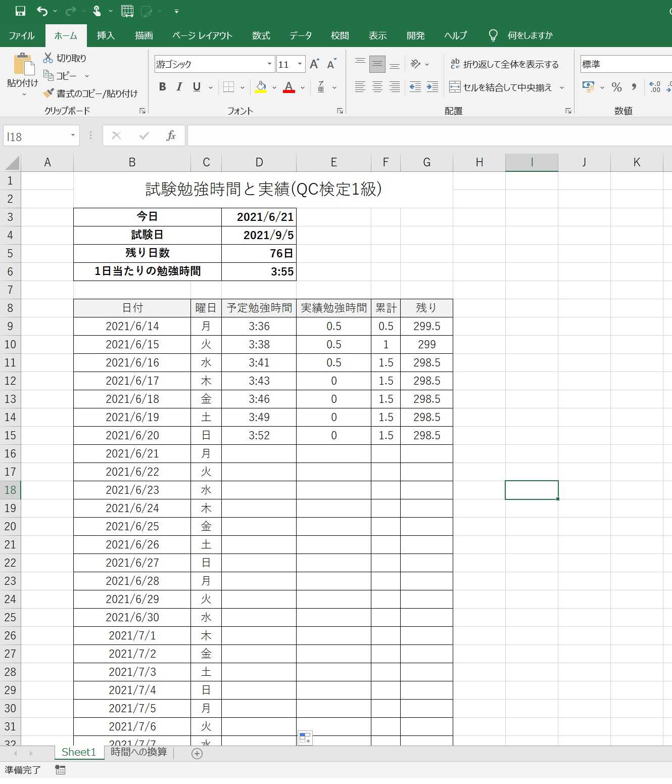Click the borders icon in font group
This screenshot has width=672, height=784.
click(x=228, y=87)
